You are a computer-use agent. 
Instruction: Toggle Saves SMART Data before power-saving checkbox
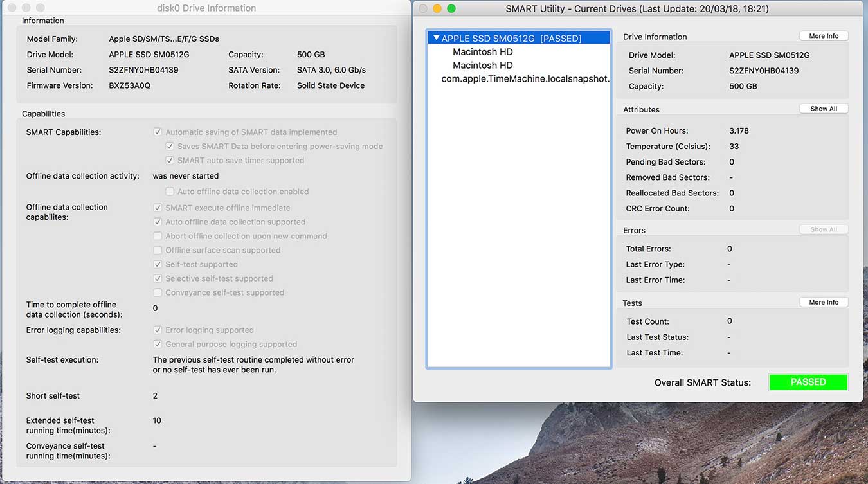coord(170,146)
